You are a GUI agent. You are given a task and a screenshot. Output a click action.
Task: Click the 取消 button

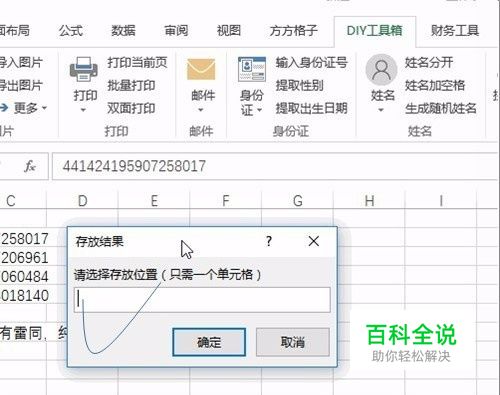pyautogui.click(x=293, y=342)
